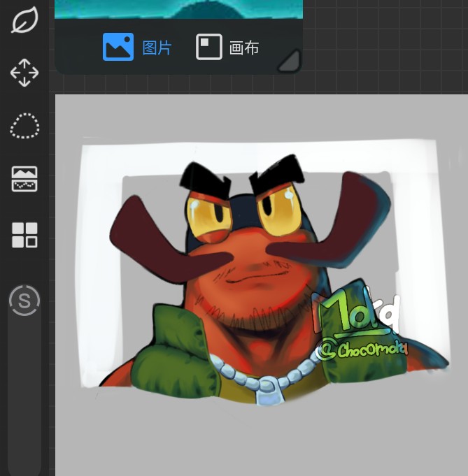Click the blue picture icon beside 图片
The image size is (468, 476).
[x=118, y=47]
